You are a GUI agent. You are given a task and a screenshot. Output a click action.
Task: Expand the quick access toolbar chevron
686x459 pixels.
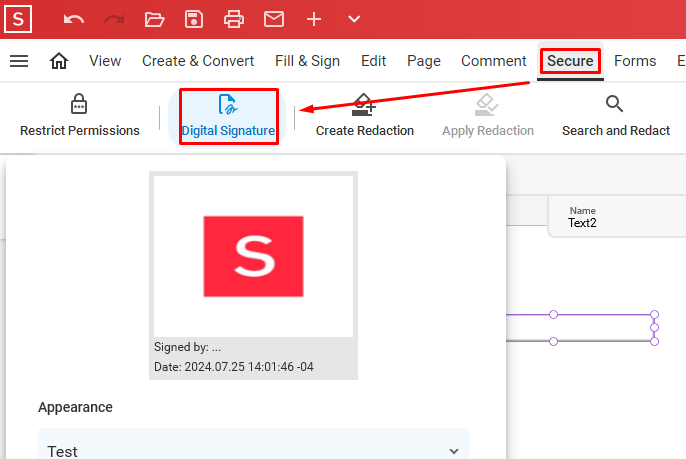[x=354, y=19]
